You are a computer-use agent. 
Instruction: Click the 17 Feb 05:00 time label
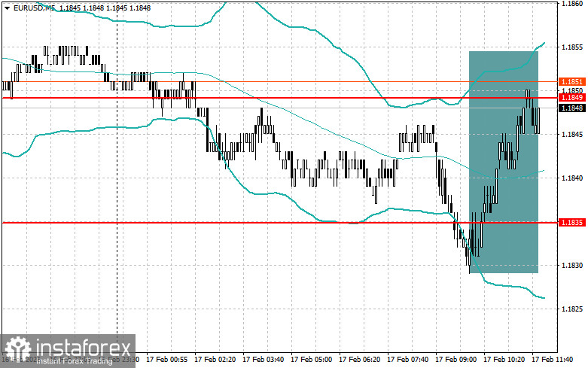[x=311, y=360]
